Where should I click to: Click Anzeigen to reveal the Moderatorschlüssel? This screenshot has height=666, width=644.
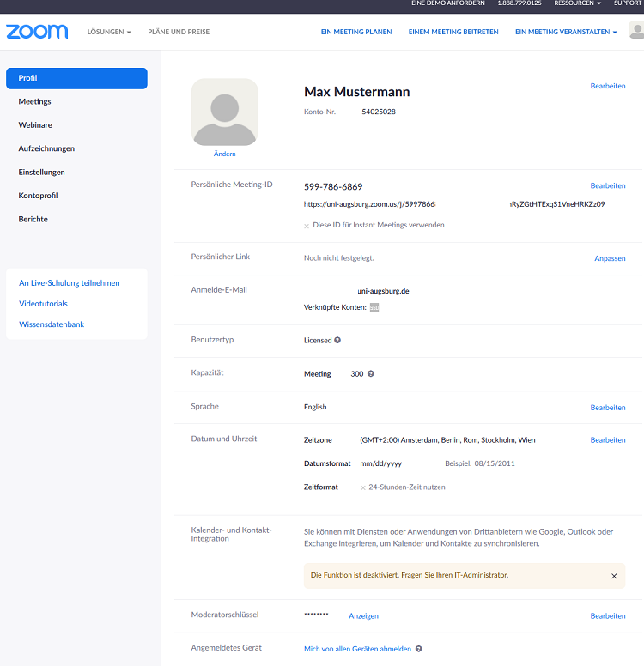coord(363,616)
